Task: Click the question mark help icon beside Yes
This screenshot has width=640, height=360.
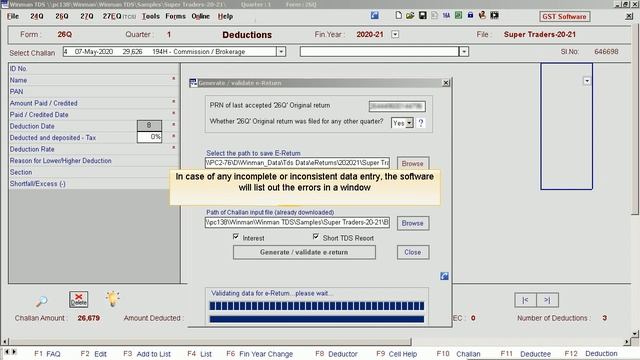Action: [x=421, y=122]
